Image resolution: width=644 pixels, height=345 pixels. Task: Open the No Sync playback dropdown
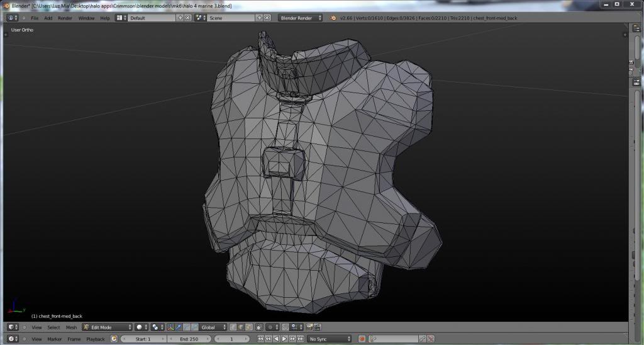click(330, 339)
